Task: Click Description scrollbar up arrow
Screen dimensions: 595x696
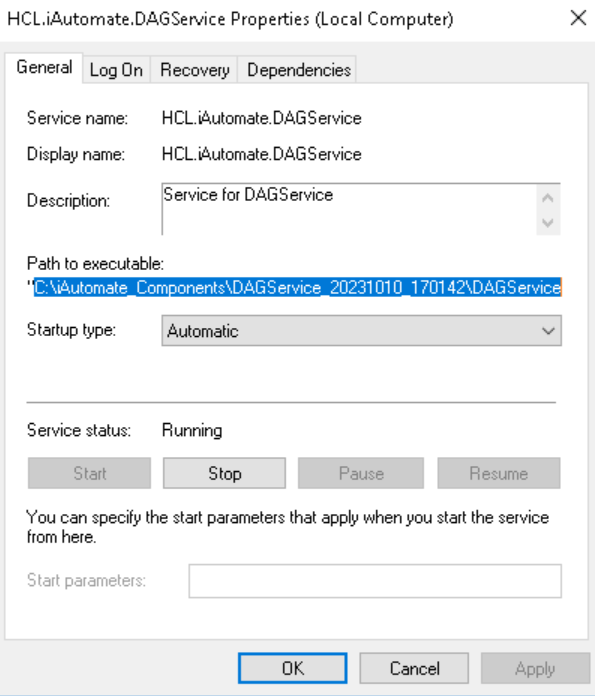Action: point(548,198)
